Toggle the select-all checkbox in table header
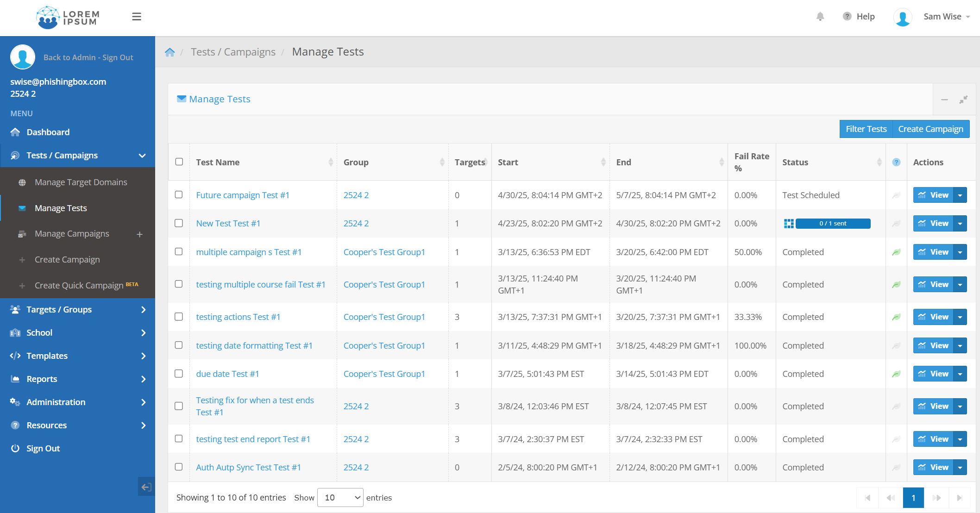The image size is (980, 513). (179, 162)
